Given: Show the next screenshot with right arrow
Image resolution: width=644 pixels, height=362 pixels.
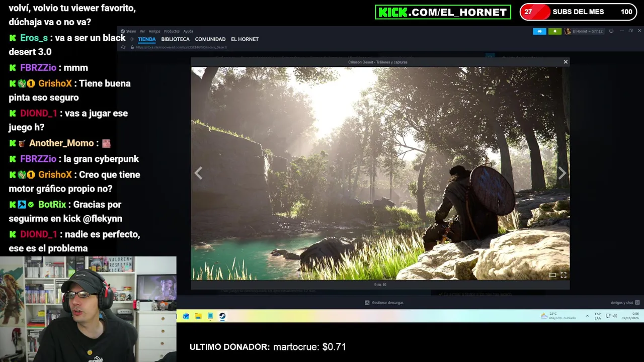Looking at the screenshot, I should [x=561, y=173].
